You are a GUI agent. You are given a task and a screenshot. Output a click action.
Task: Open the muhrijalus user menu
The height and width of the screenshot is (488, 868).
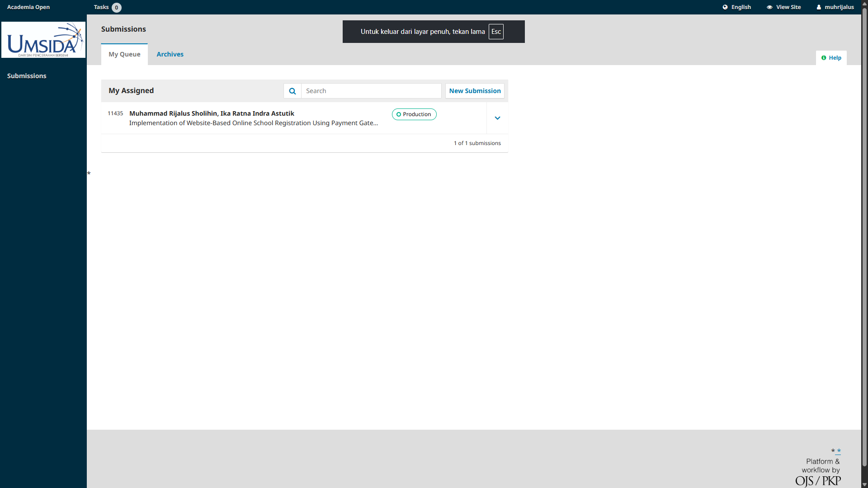click(839, 7)
